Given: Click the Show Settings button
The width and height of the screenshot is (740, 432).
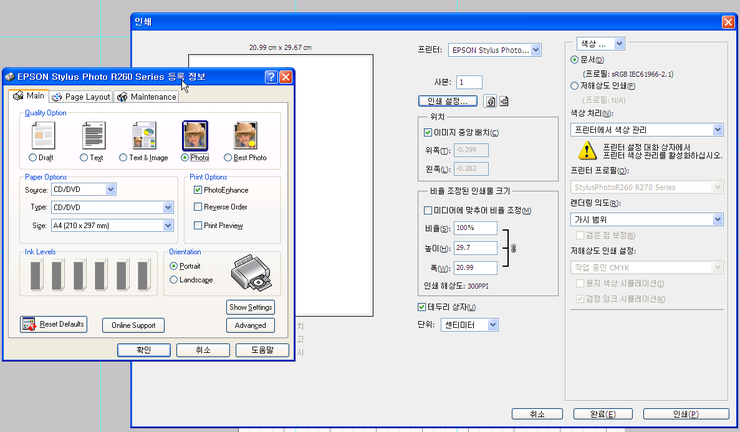Looking at the screenshot, I should [x=250, y=307].
